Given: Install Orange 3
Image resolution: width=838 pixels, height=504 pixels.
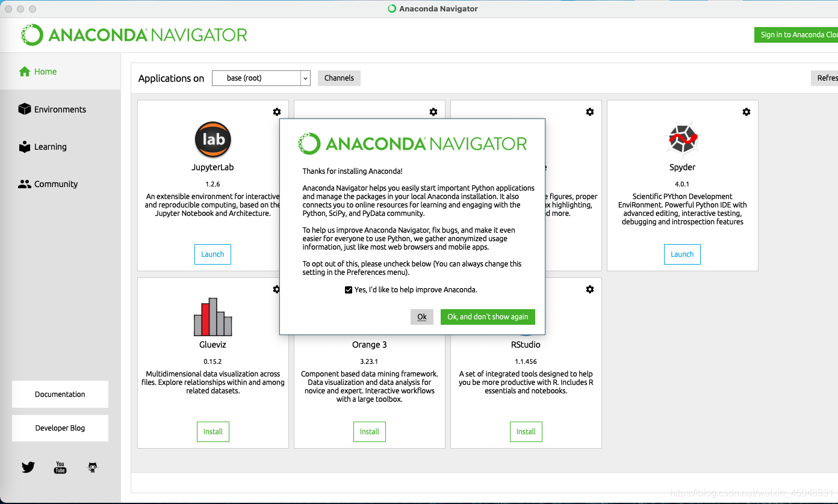Looking at the screenshot, I should tap(370, 432).
